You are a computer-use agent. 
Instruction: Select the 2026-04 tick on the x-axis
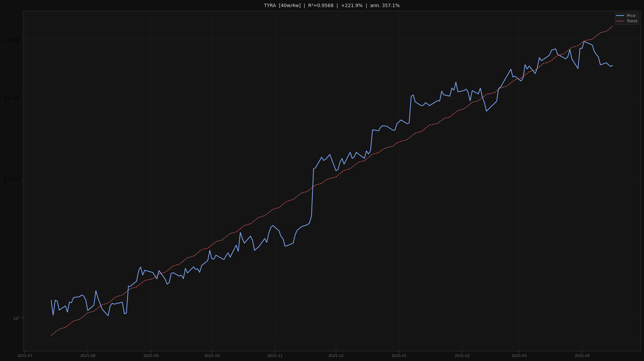[582, 356]
